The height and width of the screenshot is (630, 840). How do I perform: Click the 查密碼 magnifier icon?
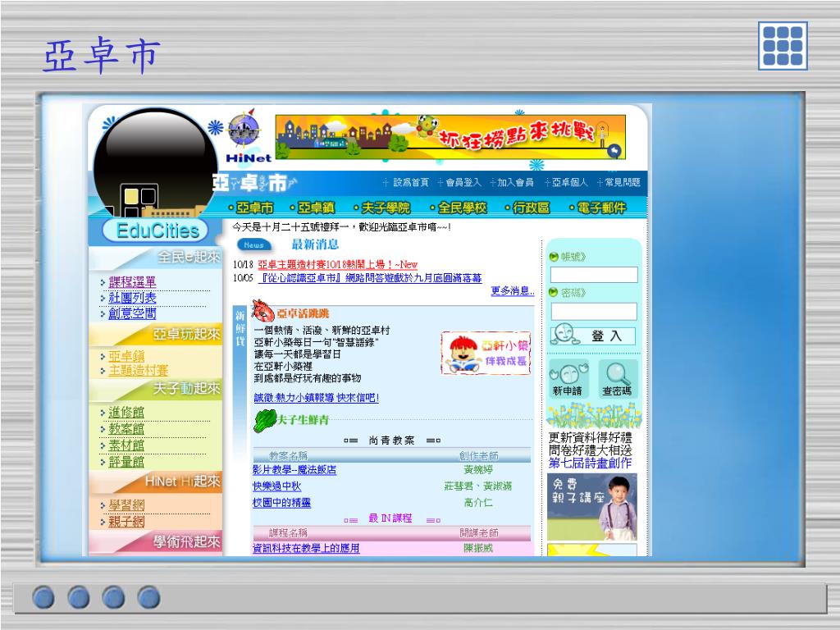617,379
